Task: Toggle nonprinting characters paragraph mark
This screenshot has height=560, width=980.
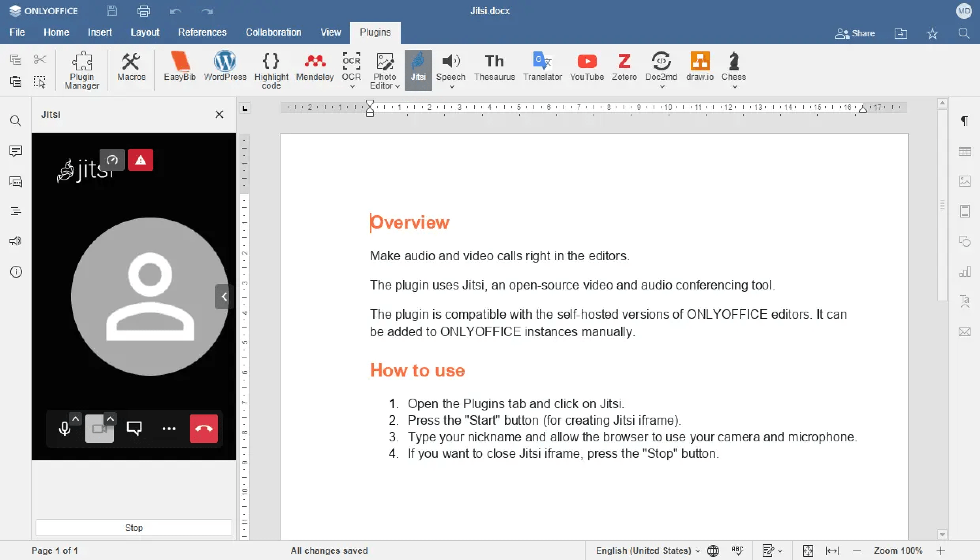Action: click(965, 121)
